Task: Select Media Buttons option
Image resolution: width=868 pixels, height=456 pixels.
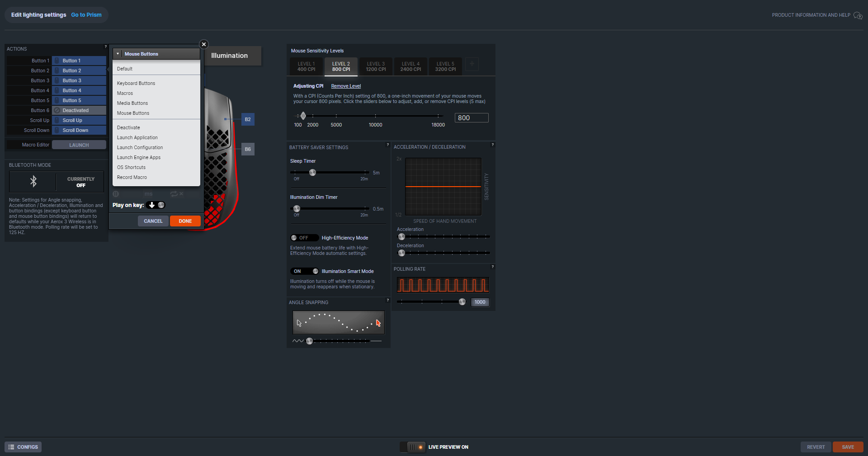Action: (156, 103)
